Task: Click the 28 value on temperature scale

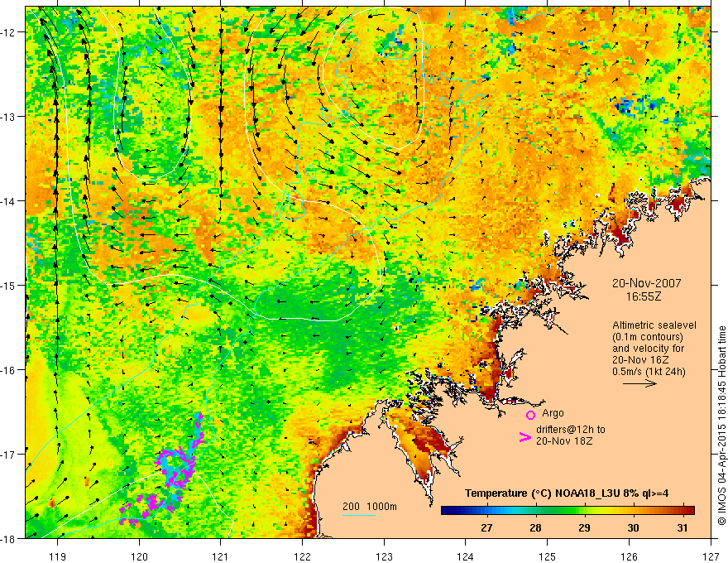Action: 535,527
